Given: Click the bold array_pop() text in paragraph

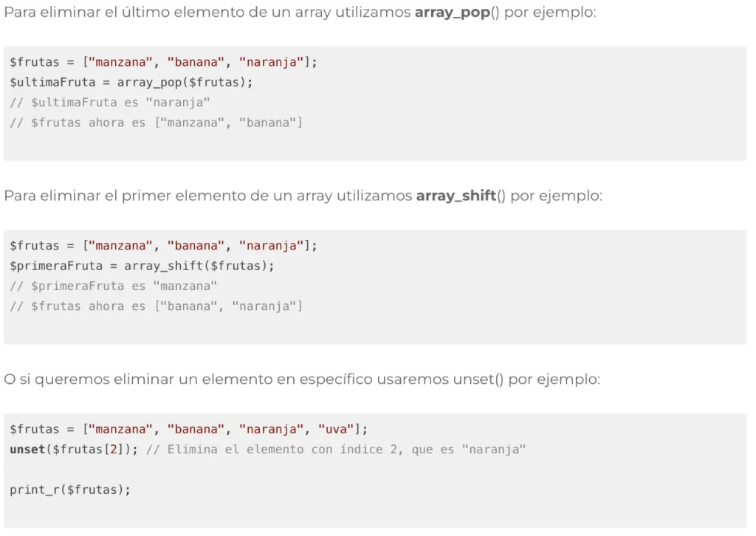Looking at the screenshot, I should 457,12.
